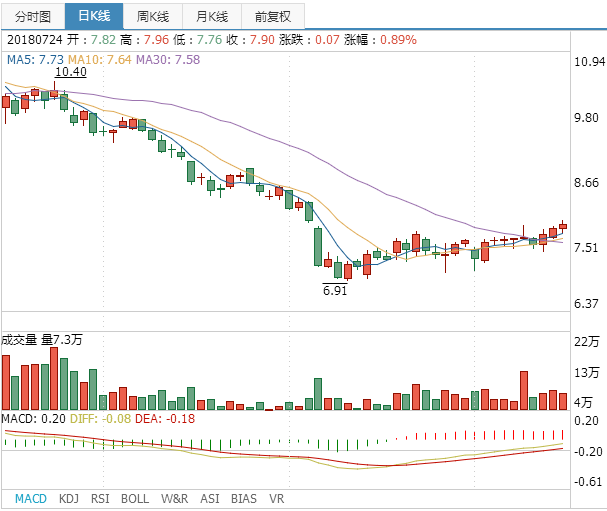This screenshot has width=607, height=511.
Task: Click the 10.40 high price label
Action: [x=71, y=72]
